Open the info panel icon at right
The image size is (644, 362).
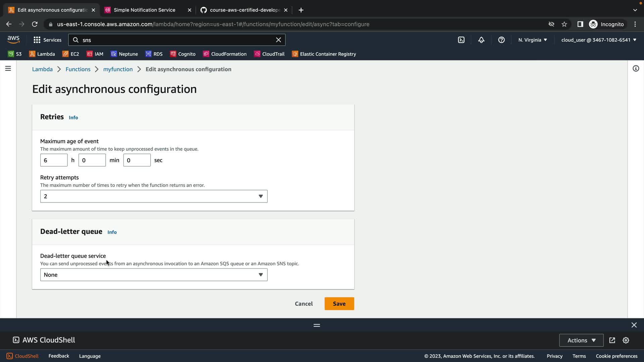(636, 69)
